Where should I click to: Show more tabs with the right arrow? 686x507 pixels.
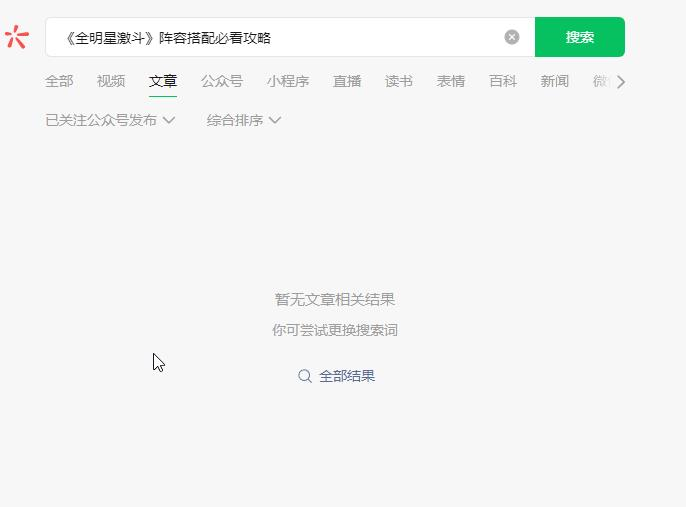(621, 82)
